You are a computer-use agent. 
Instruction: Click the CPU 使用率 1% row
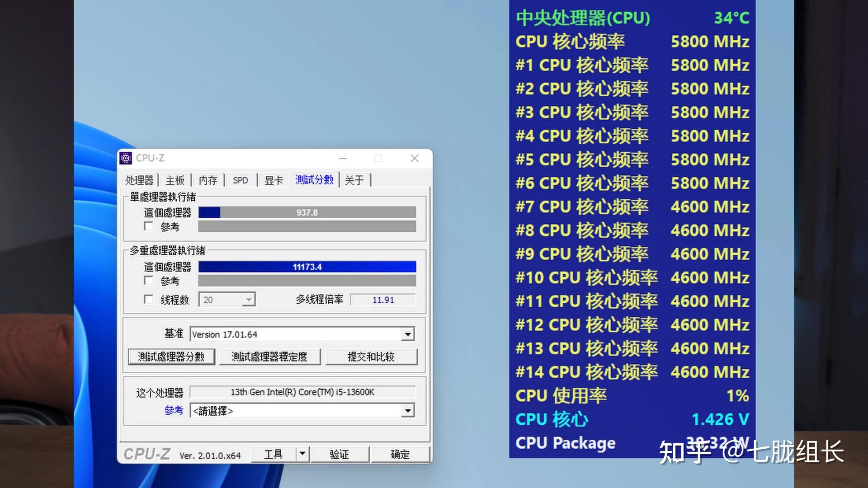pos(632,395)
